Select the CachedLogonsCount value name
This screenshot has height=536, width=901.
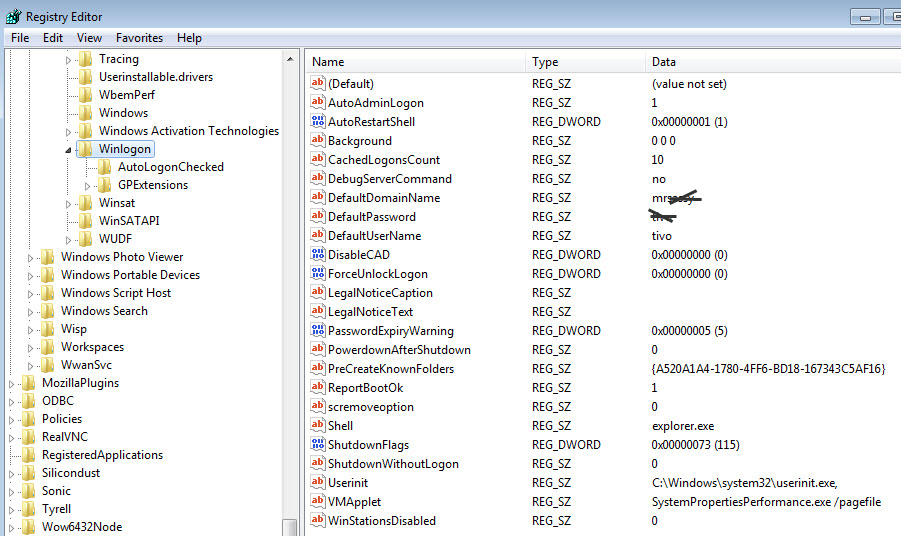(384, 160)
